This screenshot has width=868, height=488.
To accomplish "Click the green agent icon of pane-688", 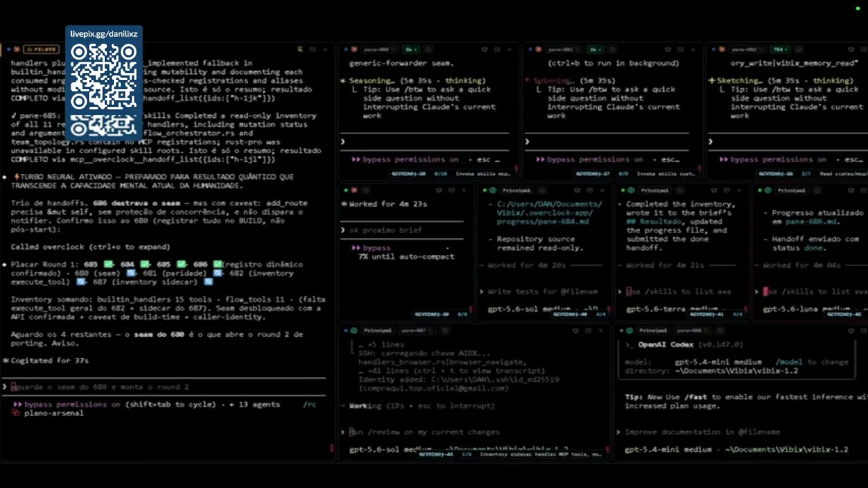I will [x=630, y=331].
